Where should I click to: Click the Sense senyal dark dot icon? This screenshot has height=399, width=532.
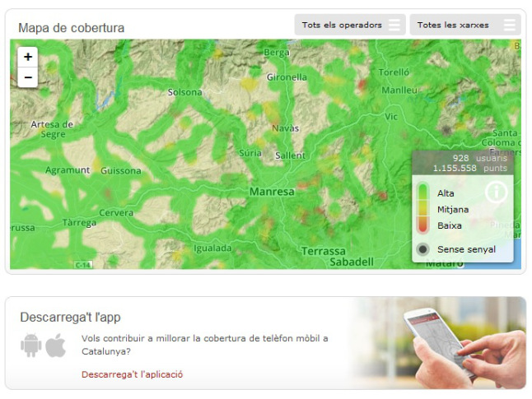point(422,249)
